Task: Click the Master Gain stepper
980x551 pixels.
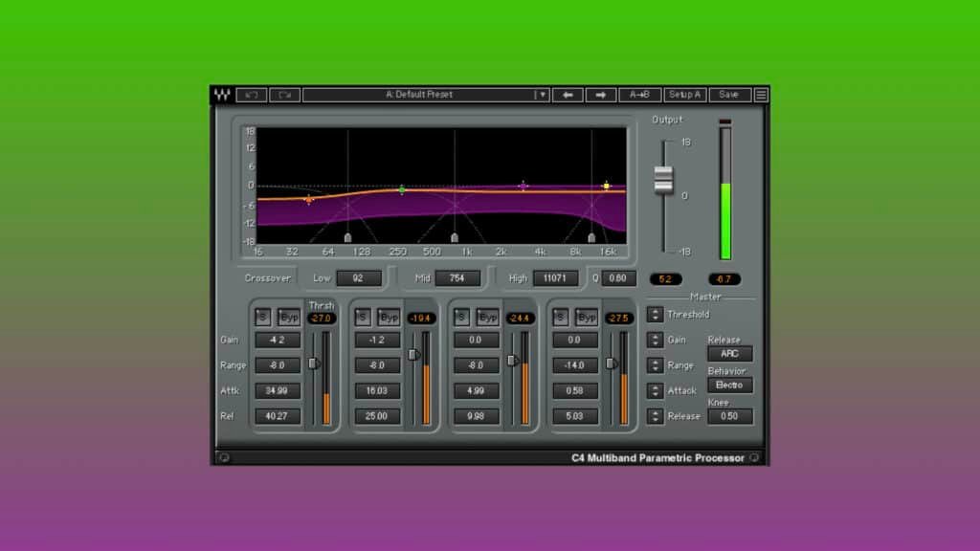Action: point(655,340)
